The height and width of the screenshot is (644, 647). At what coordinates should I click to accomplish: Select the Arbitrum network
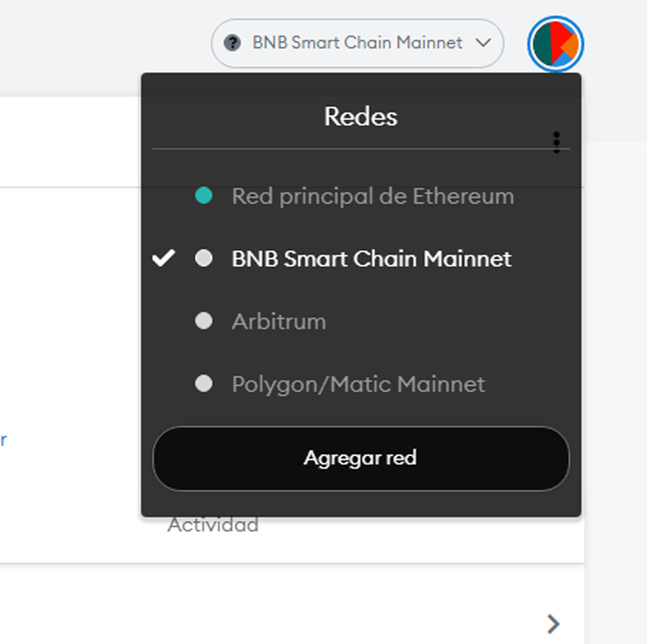click(x=361, y=321)
